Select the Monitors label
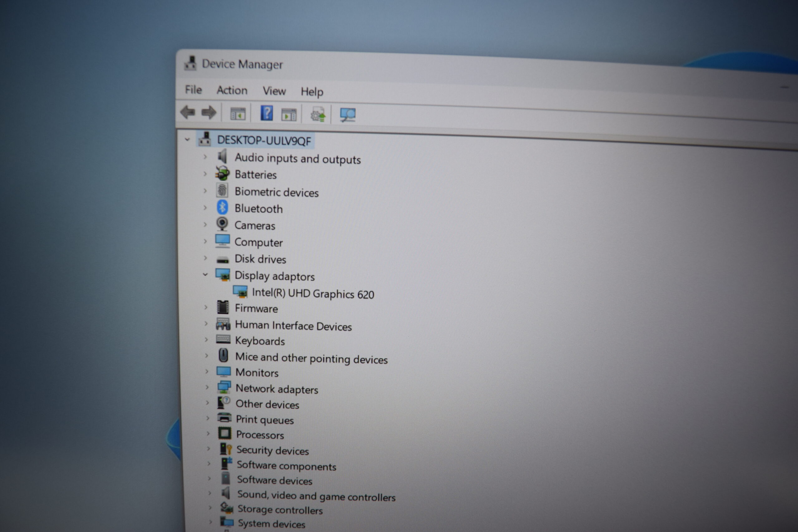This screenshot has height=532, width=798. 257,373
